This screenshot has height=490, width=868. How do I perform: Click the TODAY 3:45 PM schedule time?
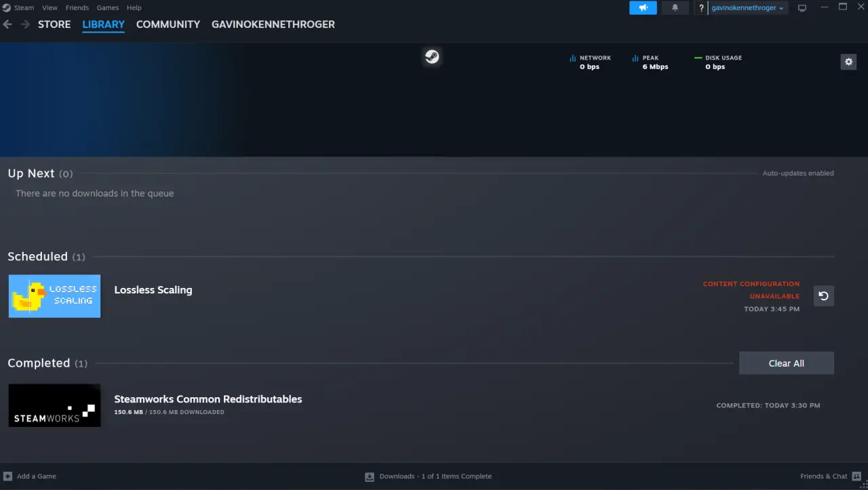tap(772, 309)
